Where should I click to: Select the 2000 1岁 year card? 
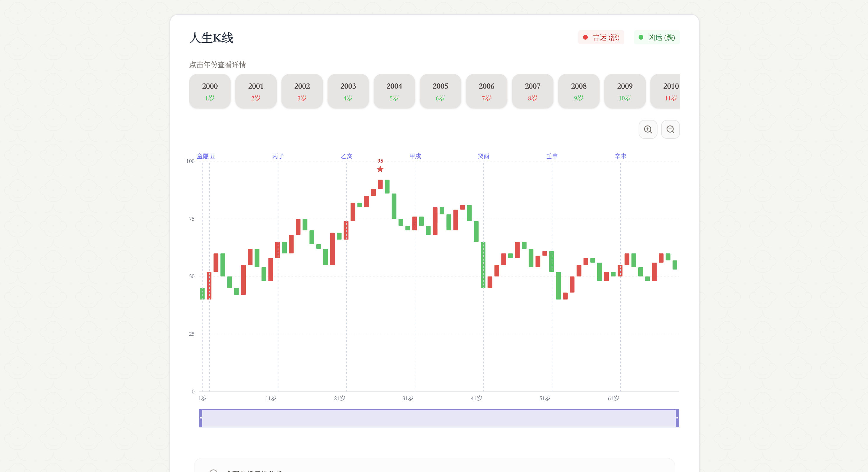210,91
